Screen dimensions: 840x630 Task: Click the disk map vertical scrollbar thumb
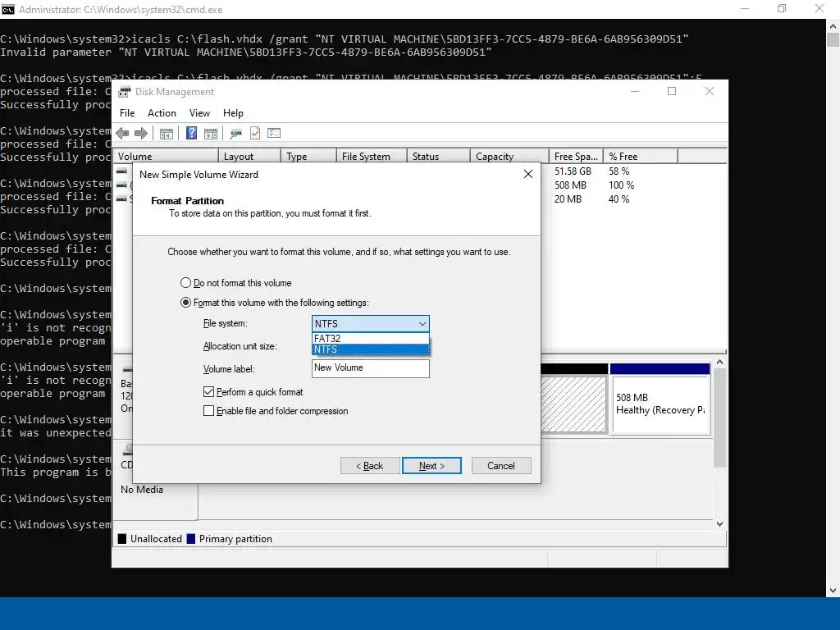[x=720, y=418]
